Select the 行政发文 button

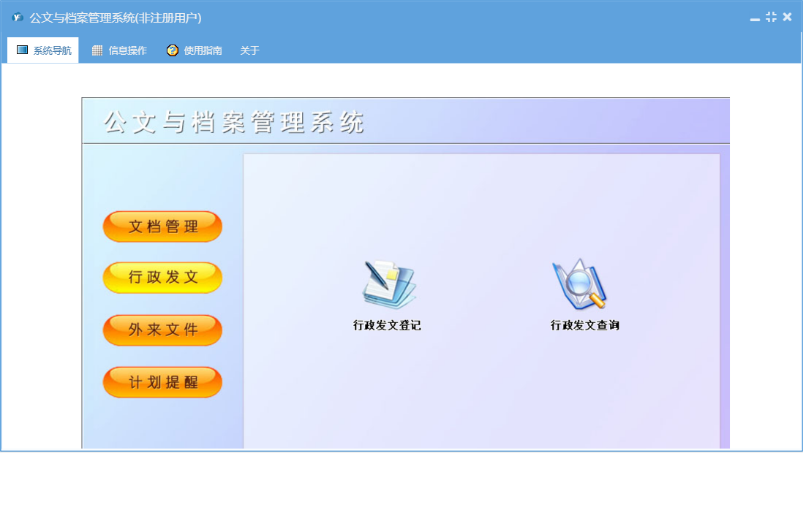tap(162, 277)
